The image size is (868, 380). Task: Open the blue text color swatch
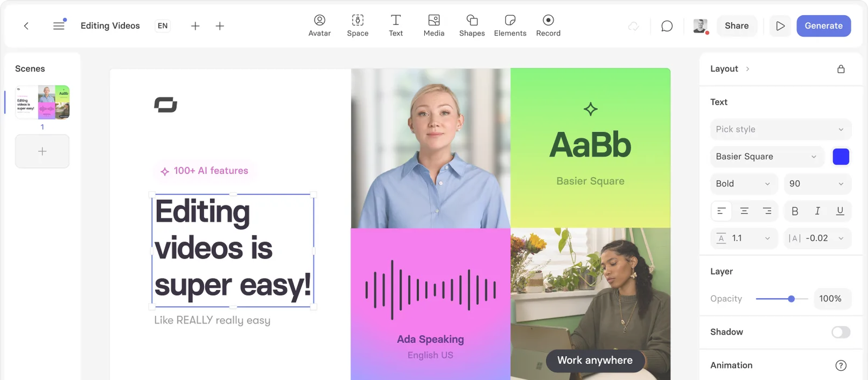point(841,157)
